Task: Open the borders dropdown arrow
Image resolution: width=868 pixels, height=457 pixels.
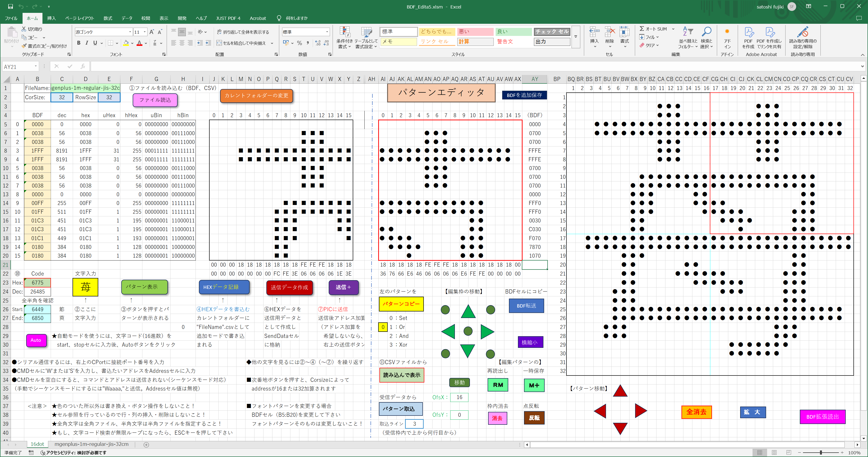Action: (x=117, y=43)
